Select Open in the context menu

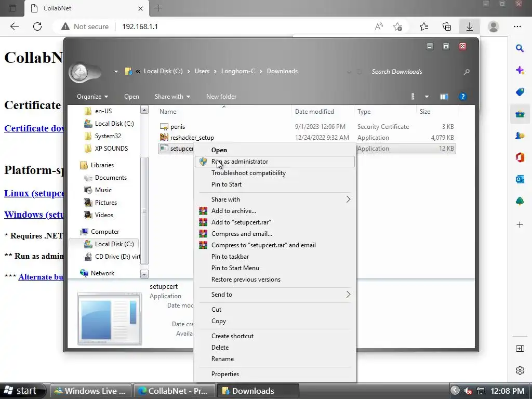[275, 150]
